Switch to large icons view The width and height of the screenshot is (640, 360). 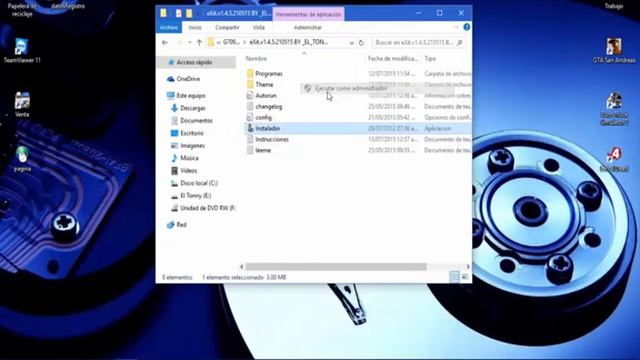[465, 277]
